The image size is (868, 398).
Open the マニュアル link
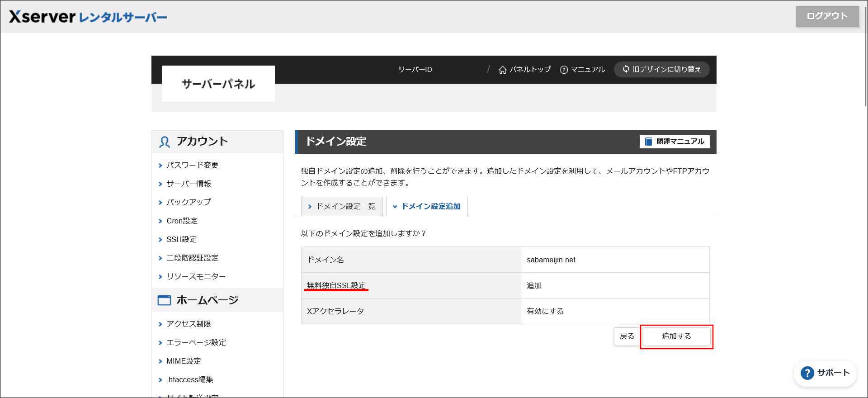click(x=582, y=69)
